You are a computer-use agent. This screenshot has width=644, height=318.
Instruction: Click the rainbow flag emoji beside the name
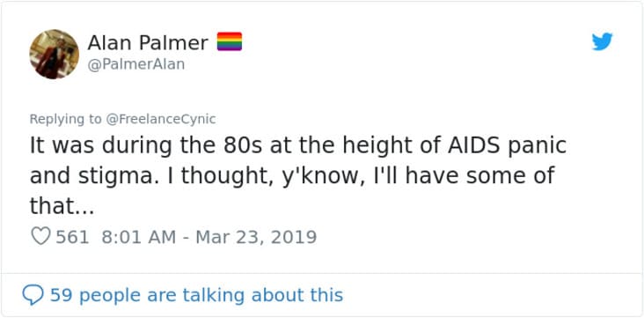[229, 41]
